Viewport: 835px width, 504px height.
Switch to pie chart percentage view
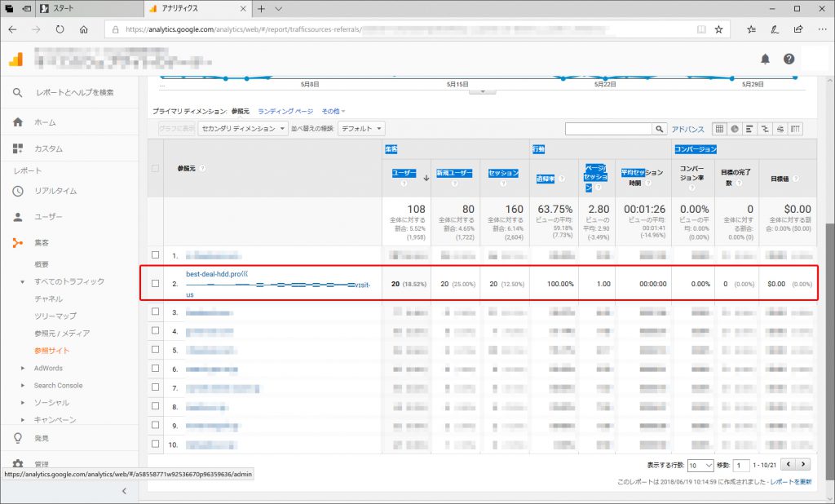[735, 128]
